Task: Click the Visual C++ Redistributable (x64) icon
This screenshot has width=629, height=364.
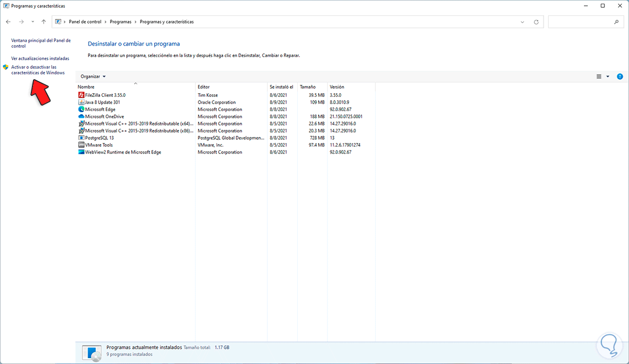Action: coord(81,124)
